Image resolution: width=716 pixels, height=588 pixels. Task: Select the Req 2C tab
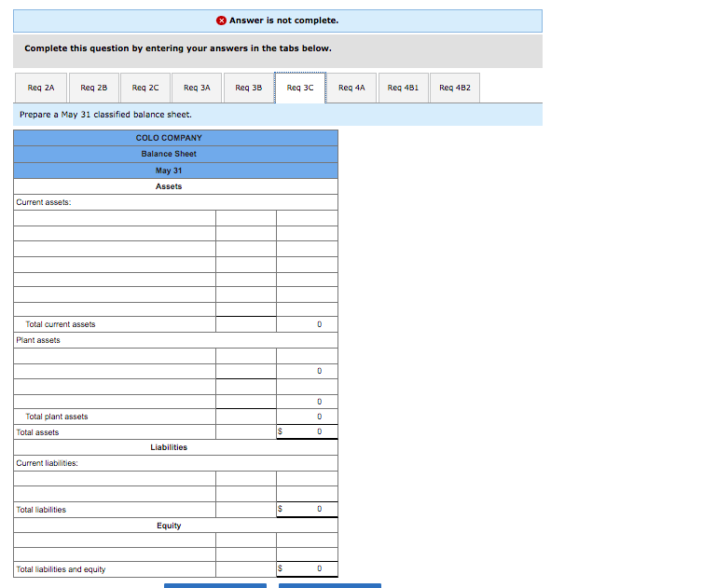coord(145,88)
